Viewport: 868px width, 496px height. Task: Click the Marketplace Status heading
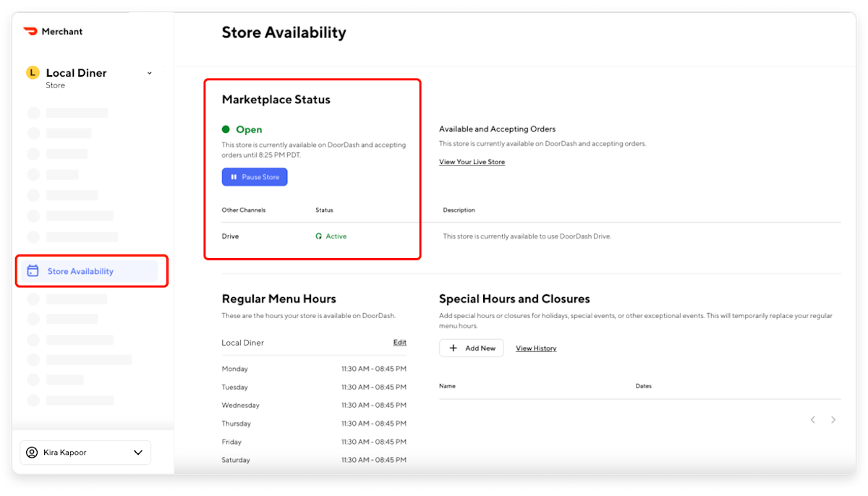pyautogui.click(x=276, y=100)
